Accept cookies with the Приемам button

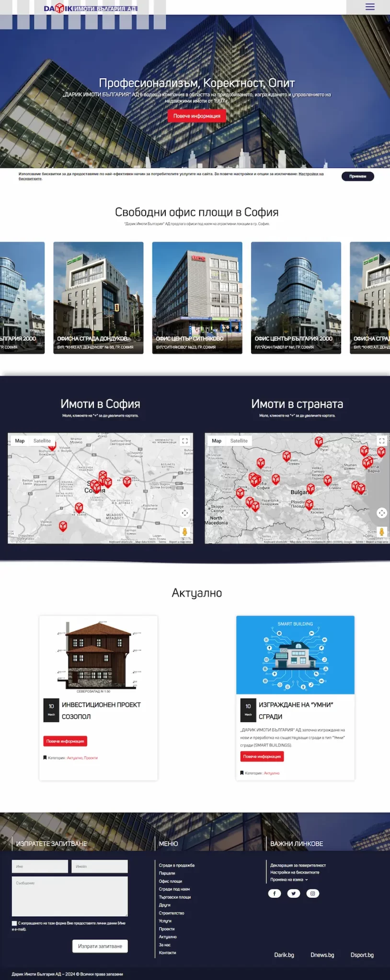[357, 176]
